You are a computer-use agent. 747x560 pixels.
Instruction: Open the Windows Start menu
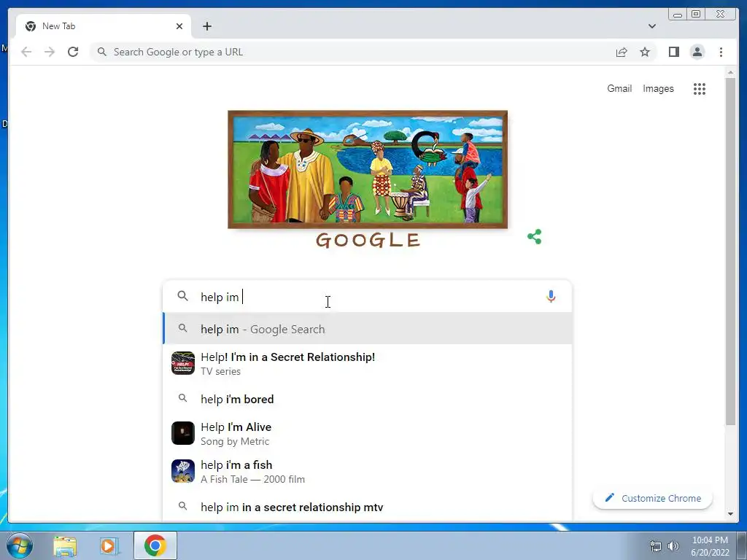[19, 545]
